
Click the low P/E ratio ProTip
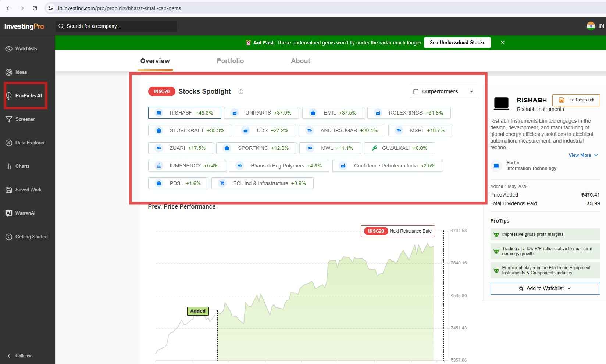545,251
